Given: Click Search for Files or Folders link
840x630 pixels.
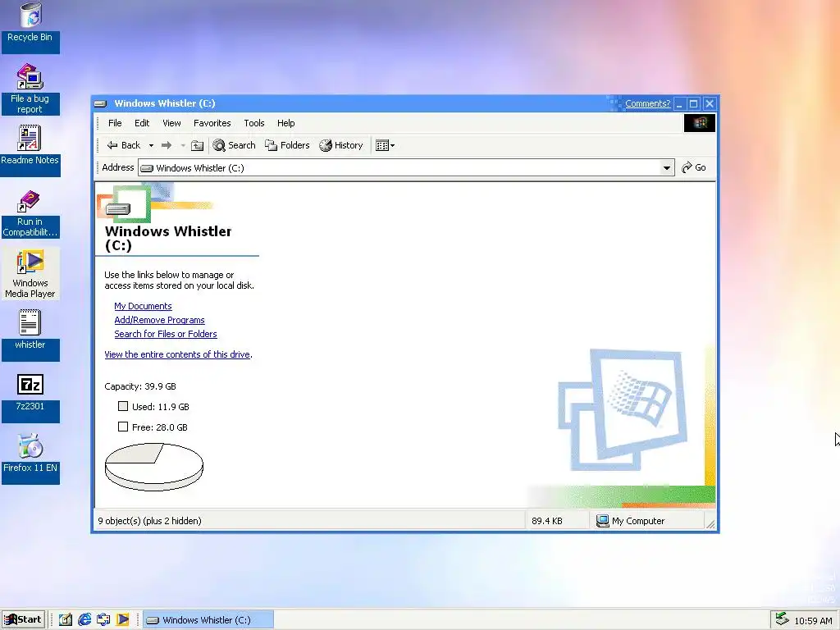Looking at the screenshot, I should [x=166, y=334].
